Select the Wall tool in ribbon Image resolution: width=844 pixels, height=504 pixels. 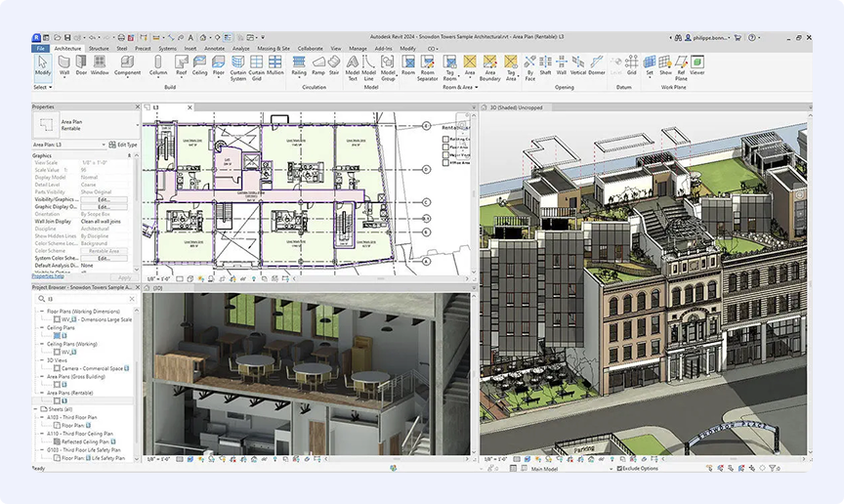point(64,64)
